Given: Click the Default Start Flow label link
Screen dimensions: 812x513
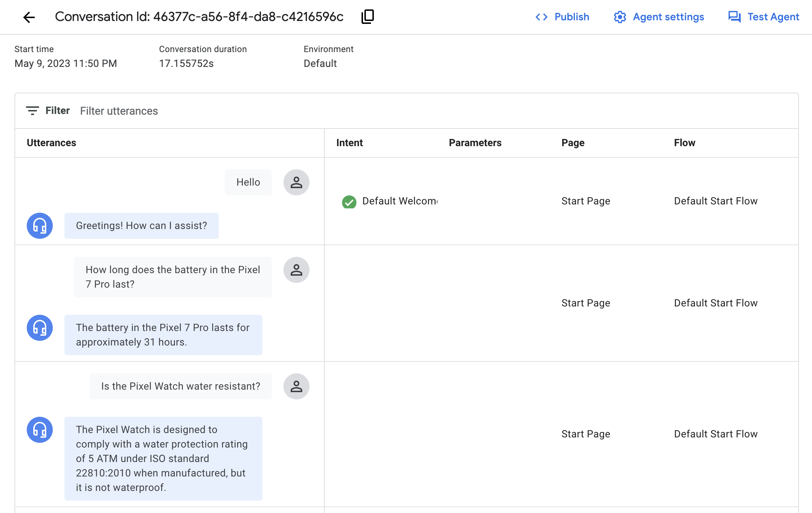Looking at the screenshot, I should pyautogui.click(x=716, y=201).
